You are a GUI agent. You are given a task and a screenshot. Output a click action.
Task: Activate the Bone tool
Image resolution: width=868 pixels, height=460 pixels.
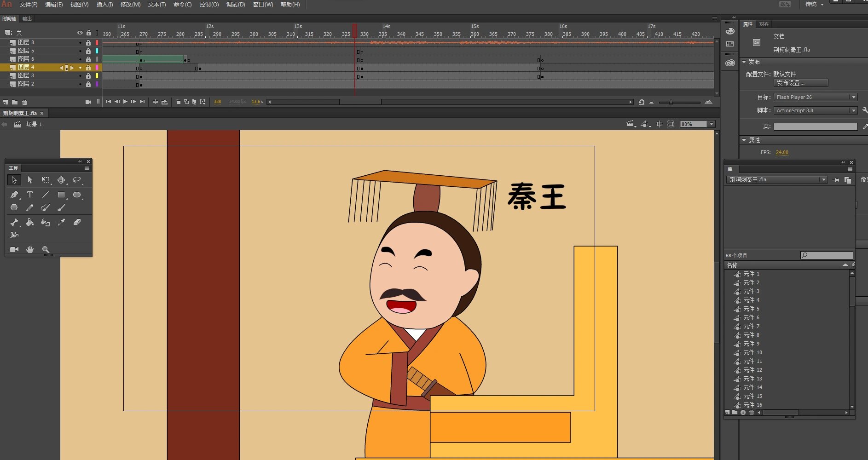14,222
